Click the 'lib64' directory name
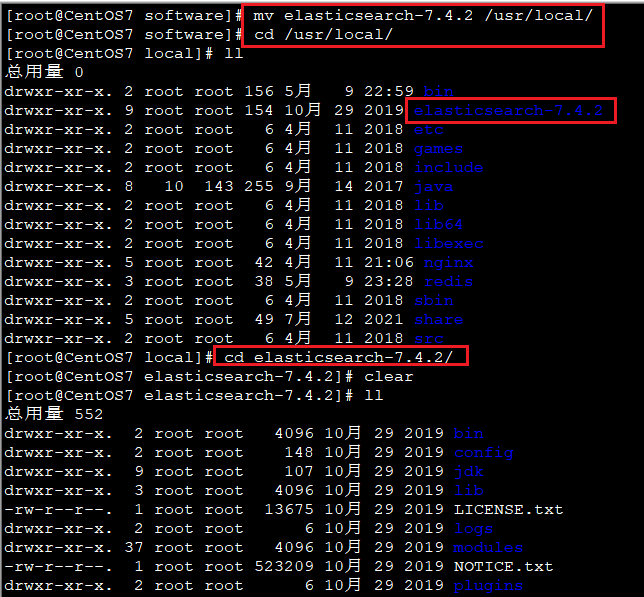Image resolution: width=644 pixels, height=597 pixels. click(x=438, y=225)
